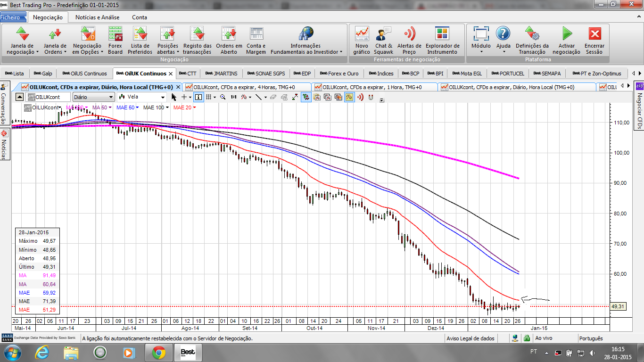Expand the Diário timeframe dropdown
Viewport: 644px width, 362px height.
pos(111,97)
